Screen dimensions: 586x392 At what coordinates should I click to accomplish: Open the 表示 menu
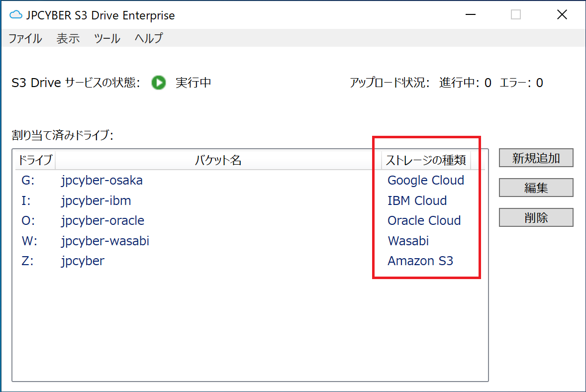tap(68, 38)
